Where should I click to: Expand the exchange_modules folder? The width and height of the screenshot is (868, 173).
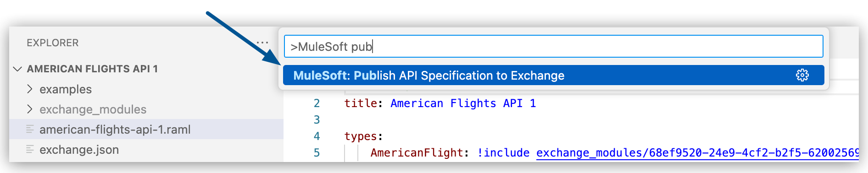coord(30,109)
